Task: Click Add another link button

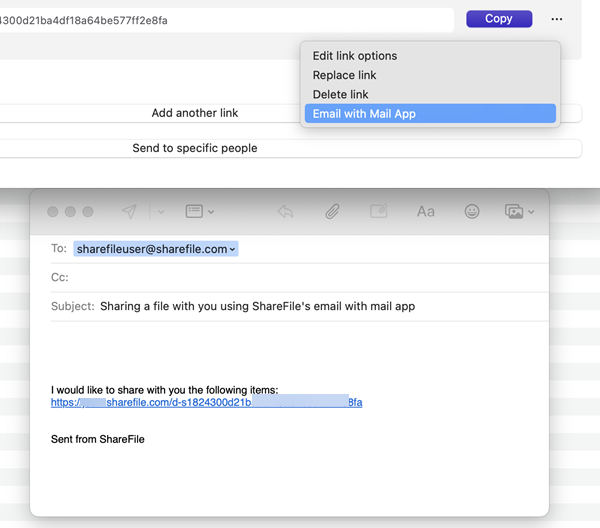Action: [x=194, y=113]
